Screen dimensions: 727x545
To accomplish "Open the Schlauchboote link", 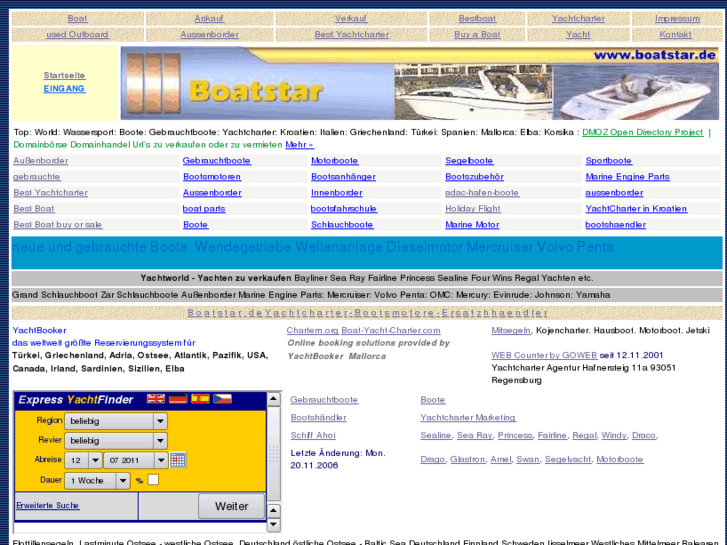I will click(342, 224).
